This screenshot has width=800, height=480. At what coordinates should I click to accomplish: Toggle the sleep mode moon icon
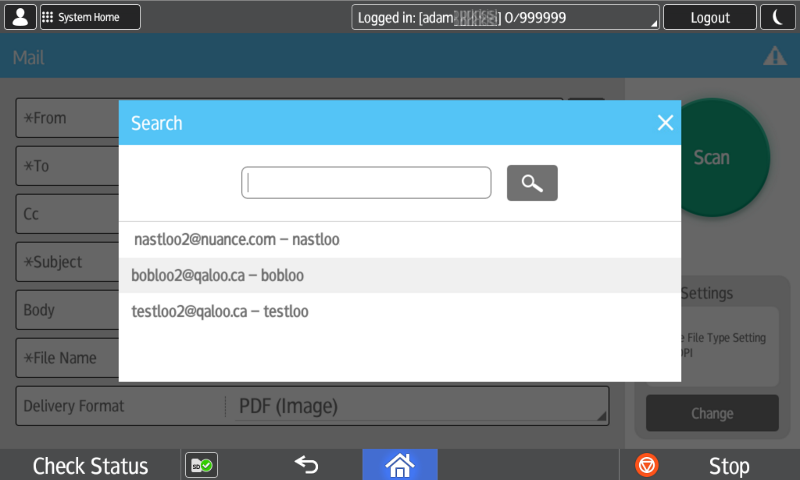778,17
